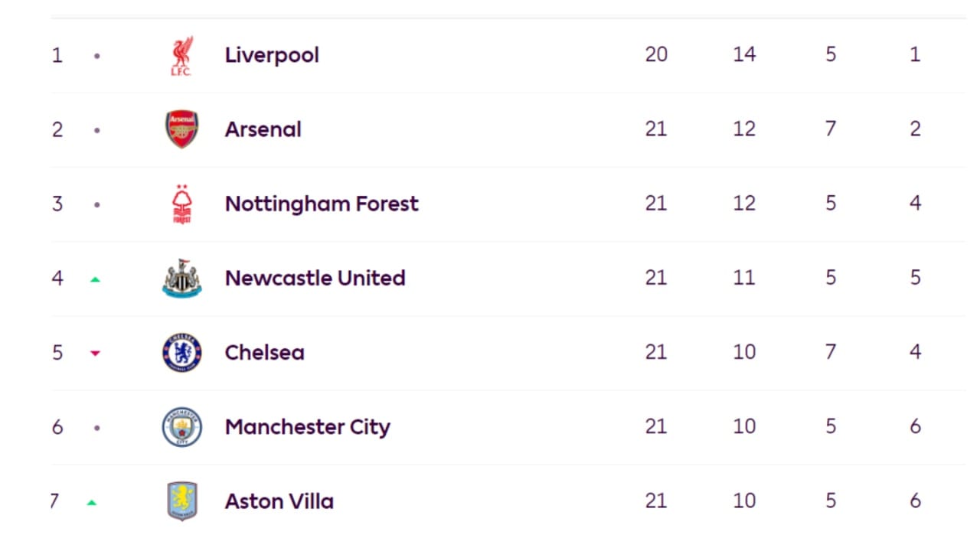Click the Chelsea club badge

pos(181,353)
